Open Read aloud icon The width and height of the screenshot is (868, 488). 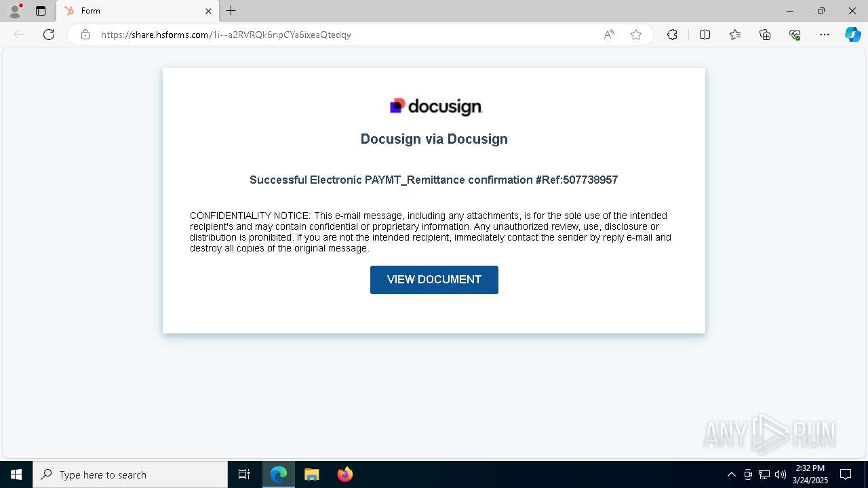point(609,35)
